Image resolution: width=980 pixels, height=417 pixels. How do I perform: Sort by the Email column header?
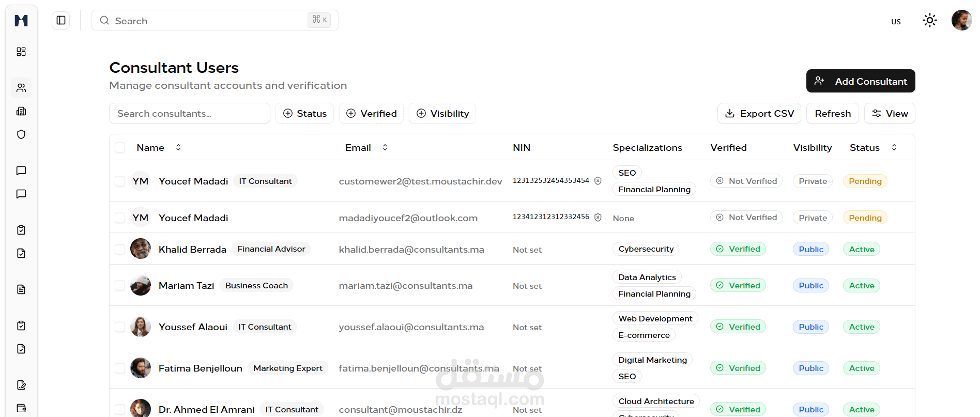(x=366, y=147)
